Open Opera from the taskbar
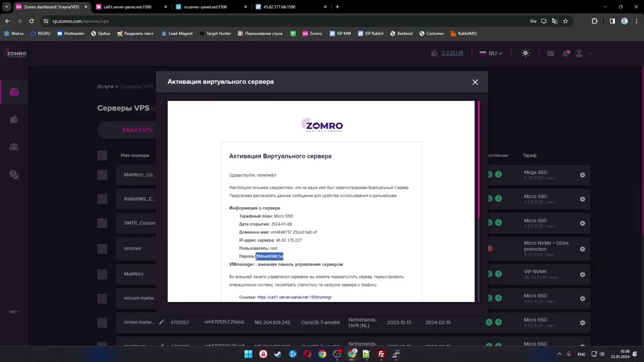644x362 pixels. [x=307, y=354]
